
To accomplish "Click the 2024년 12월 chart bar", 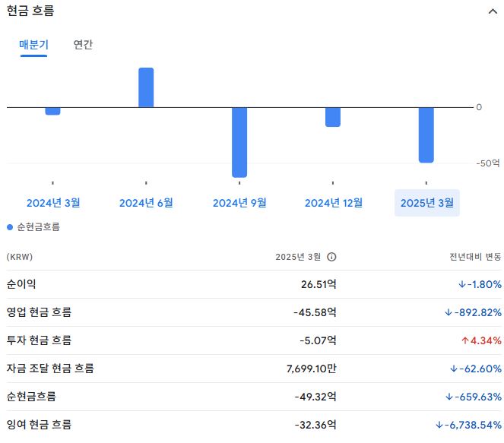I will tap(333, 117).
